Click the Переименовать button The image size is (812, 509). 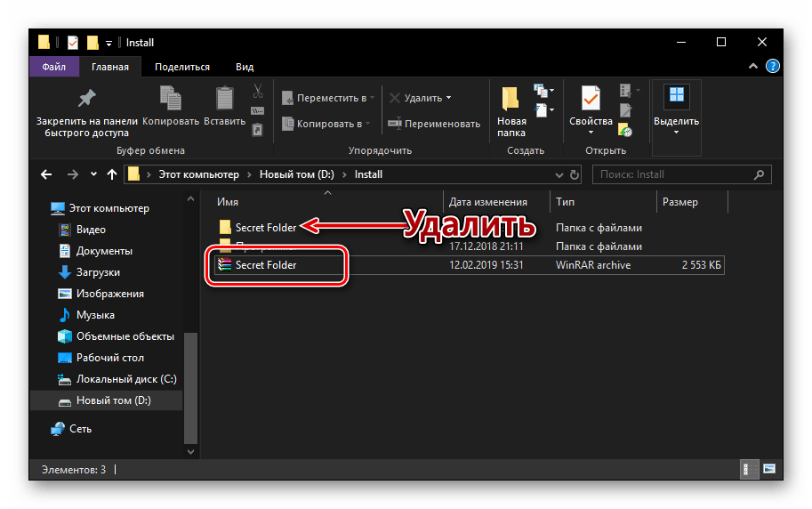click(434, 124)
